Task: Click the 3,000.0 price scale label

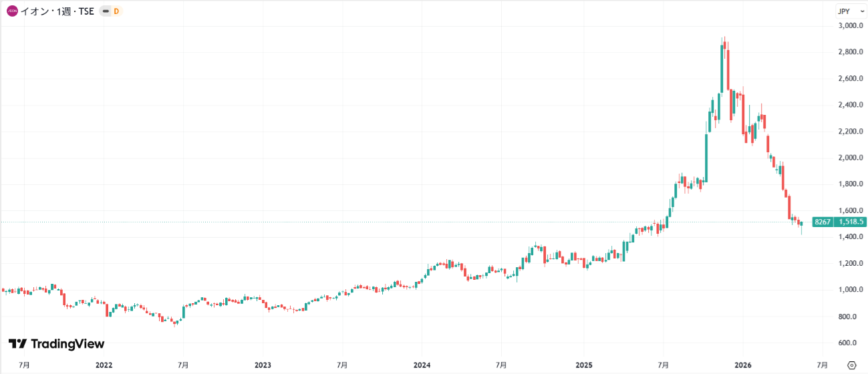Action: (x=851, y=25)
